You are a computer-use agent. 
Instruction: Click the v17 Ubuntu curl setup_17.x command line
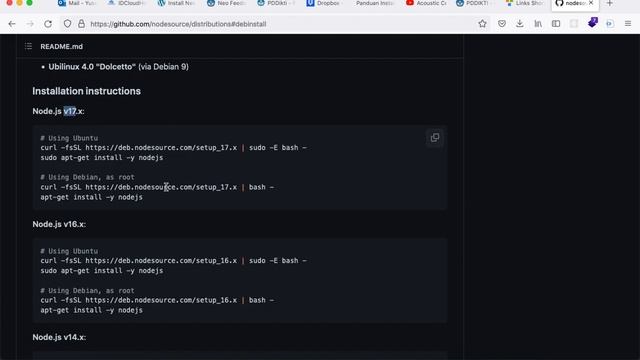tap(173, 148)
